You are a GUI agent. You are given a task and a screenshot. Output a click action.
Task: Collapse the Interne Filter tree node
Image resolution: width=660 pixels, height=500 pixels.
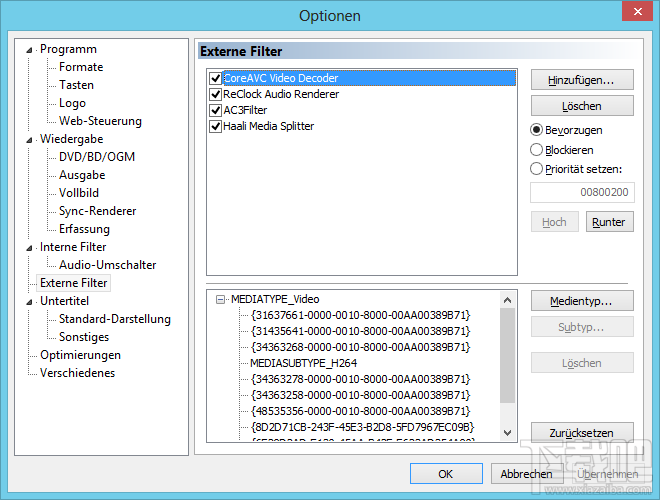29,248
